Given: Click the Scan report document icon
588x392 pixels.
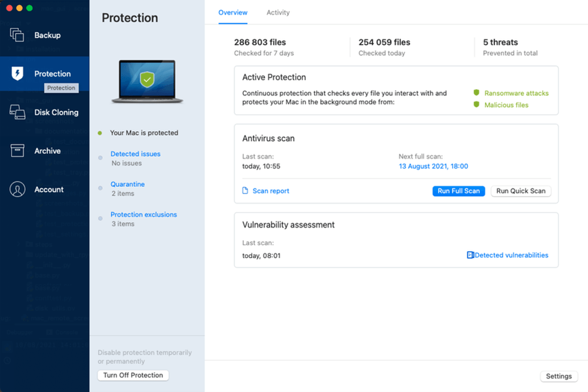Looking at the screenshot, I should (245, 191).
